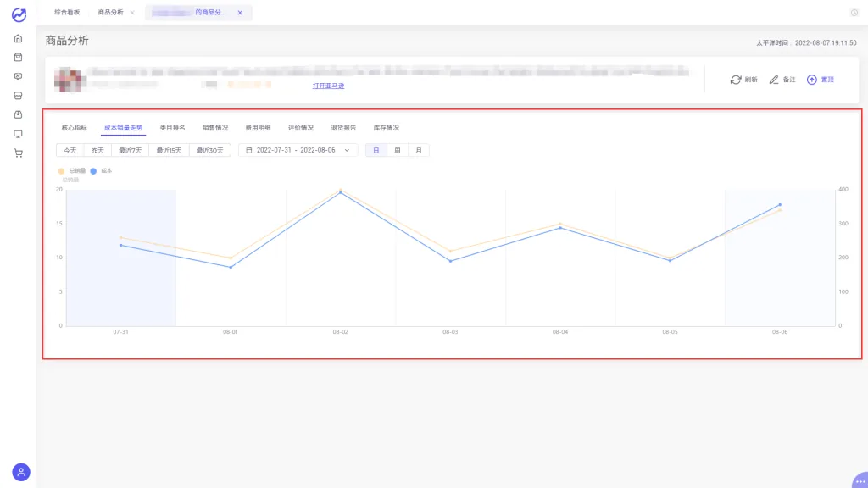Open the monitor icon in sidebar
868x488 pixels.
coord(19,134)
